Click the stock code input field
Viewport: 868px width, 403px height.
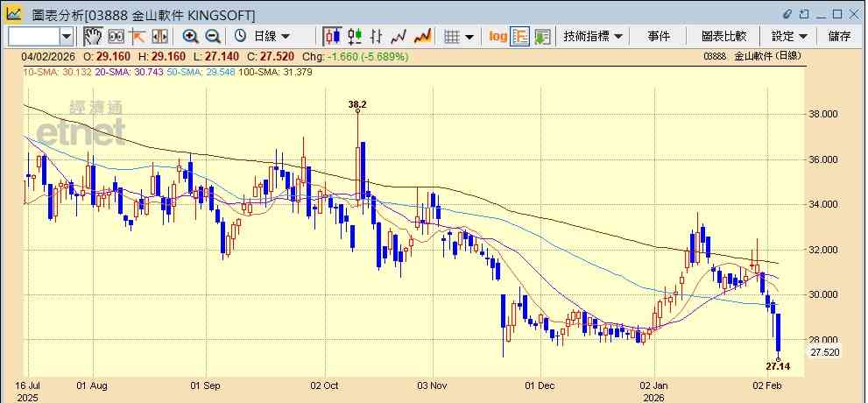pyautogui.click(x=34, y=37)
